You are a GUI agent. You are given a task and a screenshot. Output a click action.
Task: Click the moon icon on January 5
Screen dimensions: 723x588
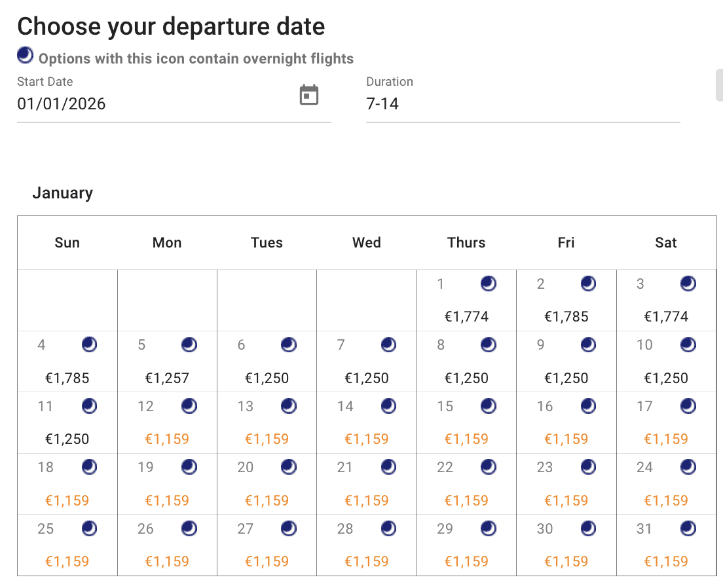[189, 344]
